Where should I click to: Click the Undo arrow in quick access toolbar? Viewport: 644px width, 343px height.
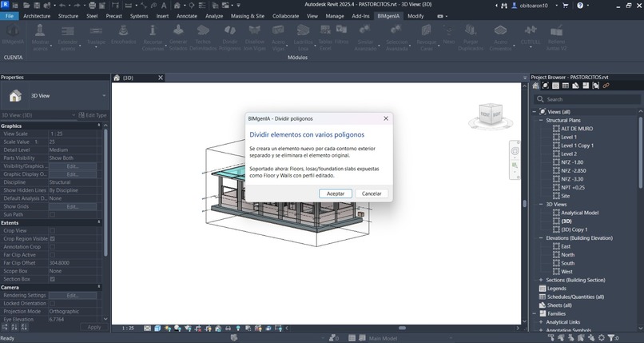(62, 6)
